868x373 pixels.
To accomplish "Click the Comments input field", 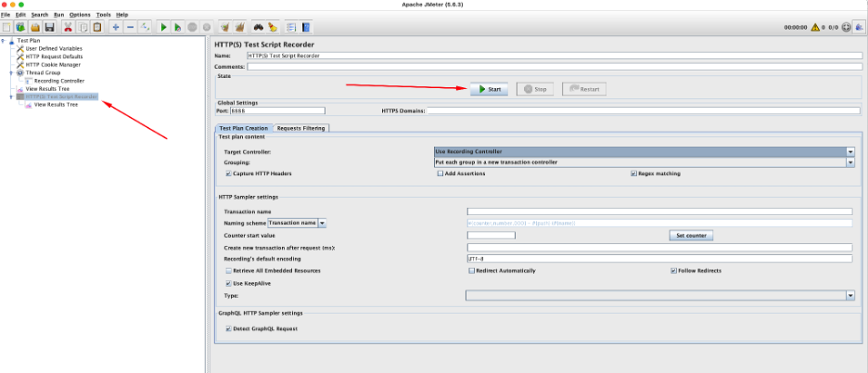I will 555,67.
